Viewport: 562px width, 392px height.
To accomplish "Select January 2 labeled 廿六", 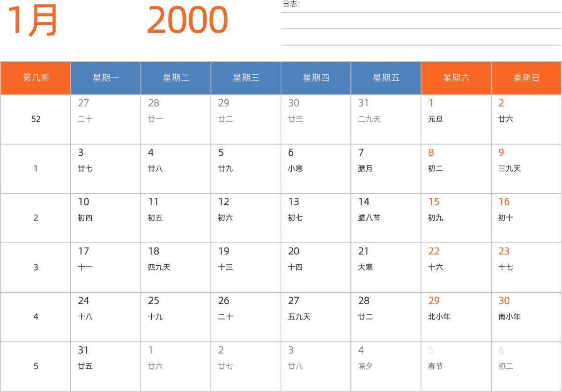I will coord(526,119).
